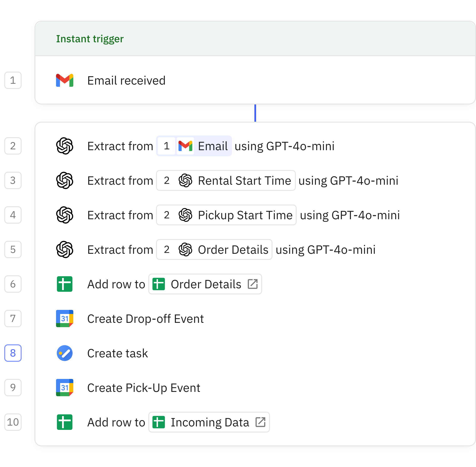
Task: Click 'using GPT-4o-mini' text on step 5
Action: pyautogui.click(x=326, y=250)
